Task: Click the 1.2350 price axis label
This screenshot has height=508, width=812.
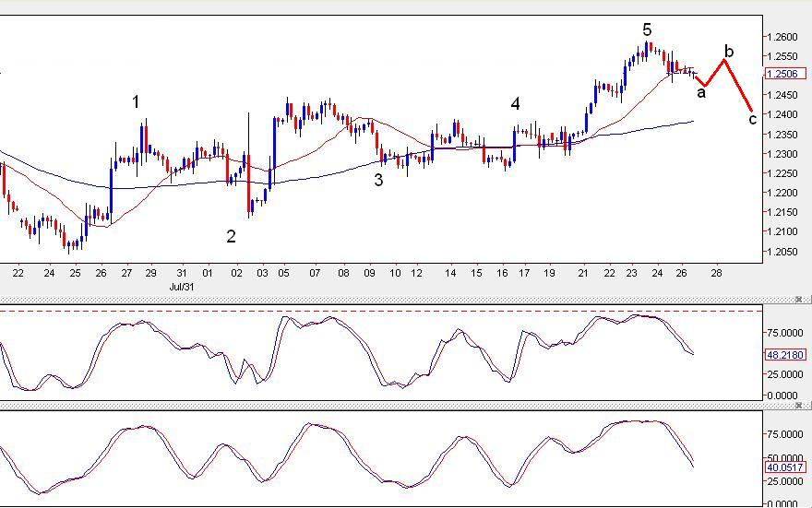Action: (782, 135)
